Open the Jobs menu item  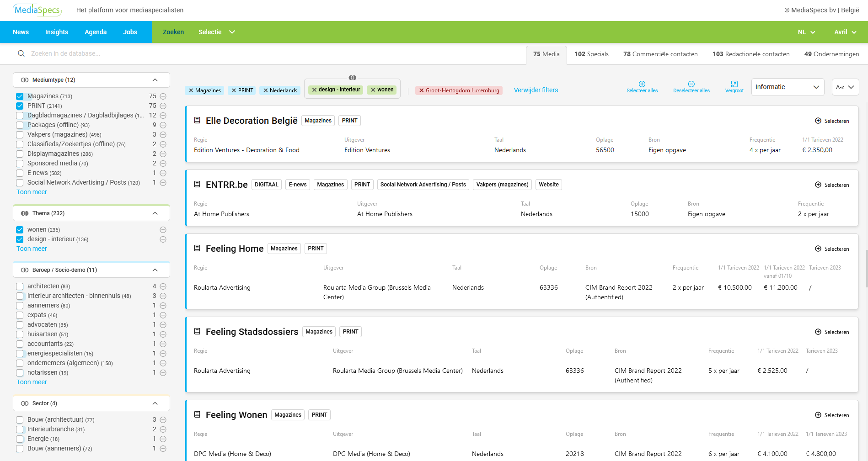point(130,32)
